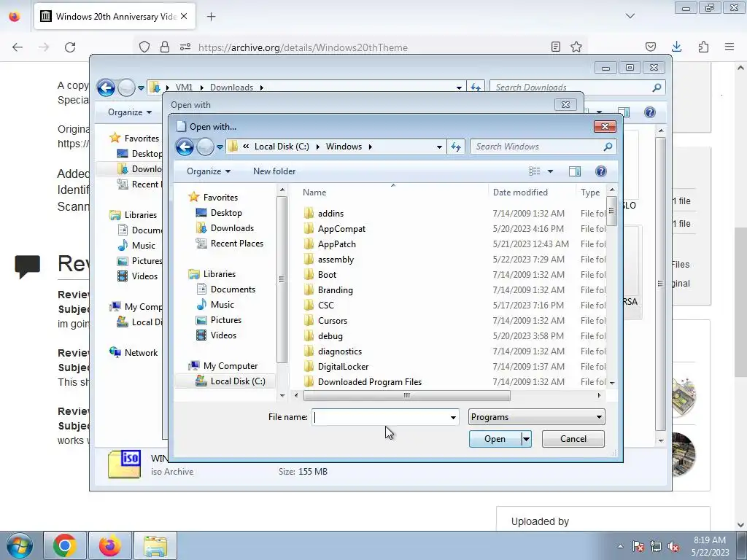This screenshot has width=747, height=560.
Task: Click search magnifier in Search Windows box
Action: pos(608,147)
